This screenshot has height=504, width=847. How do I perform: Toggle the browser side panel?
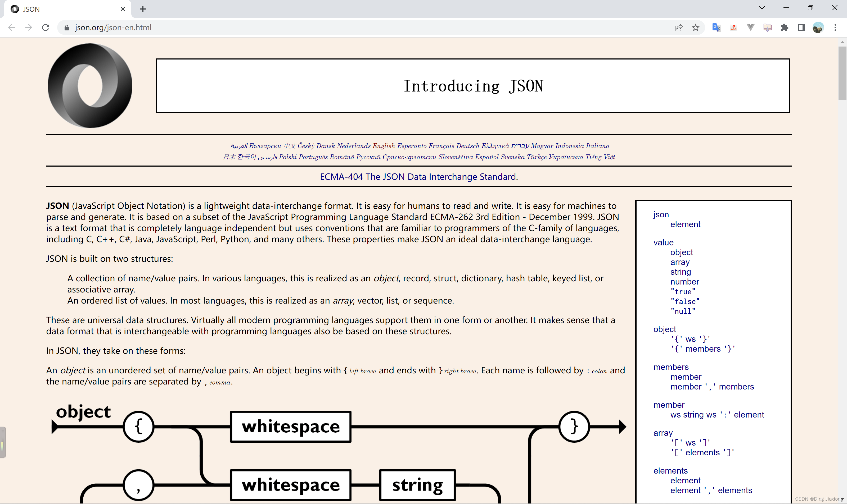801,28
